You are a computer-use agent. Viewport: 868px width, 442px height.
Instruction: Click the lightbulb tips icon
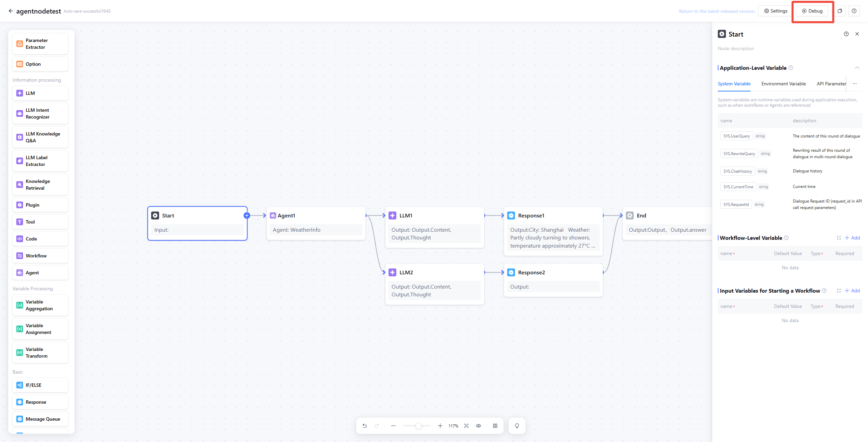(517, 426)
